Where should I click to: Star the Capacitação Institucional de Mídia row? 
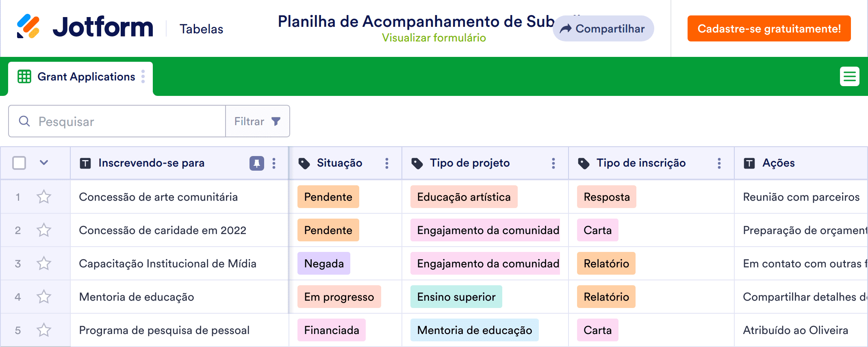44,264
